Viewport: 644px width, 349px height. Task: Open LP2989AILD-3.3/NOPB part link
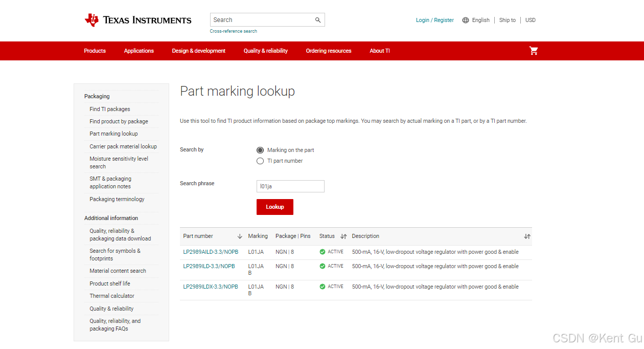[x=211, y=252]
